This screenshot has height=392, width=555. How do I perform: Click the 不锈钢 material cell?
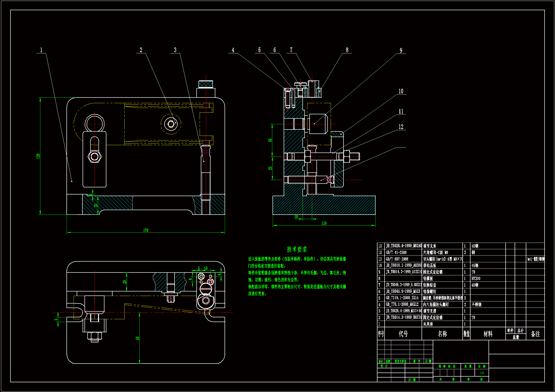click(x=476, y=304)
